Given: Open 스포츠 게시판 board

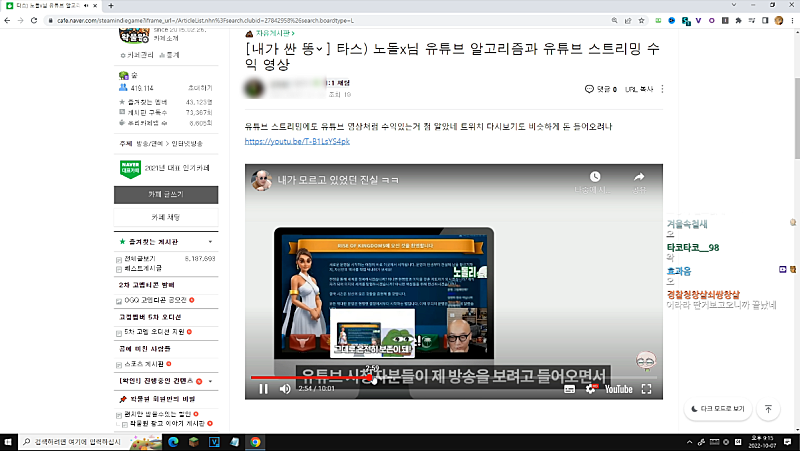Looking at the screenshot, I should click(x=144, y=364).
